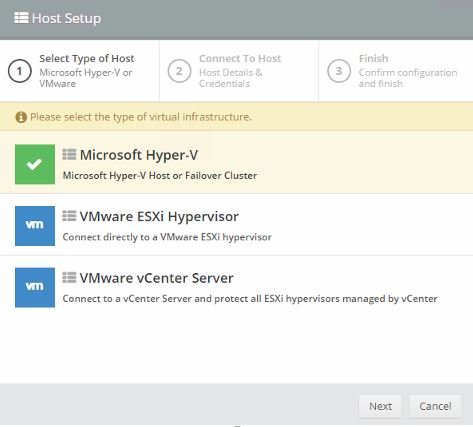
Task: Click the green checkmark Hyper-V tile
Action: (35, 164)
